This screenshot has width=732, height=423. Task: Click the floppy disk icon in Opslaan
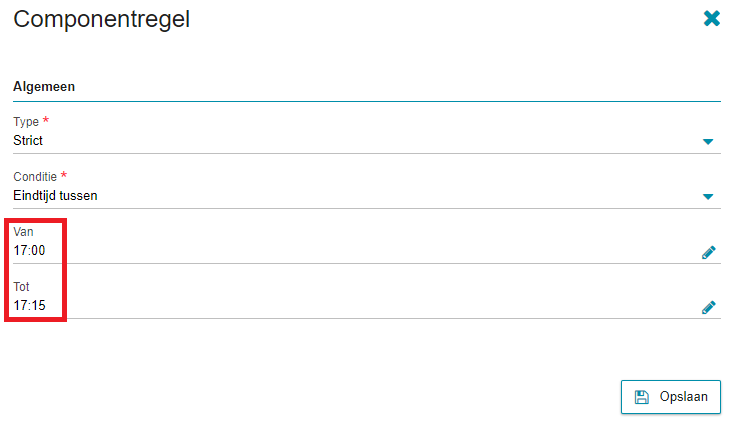point(642,397)
